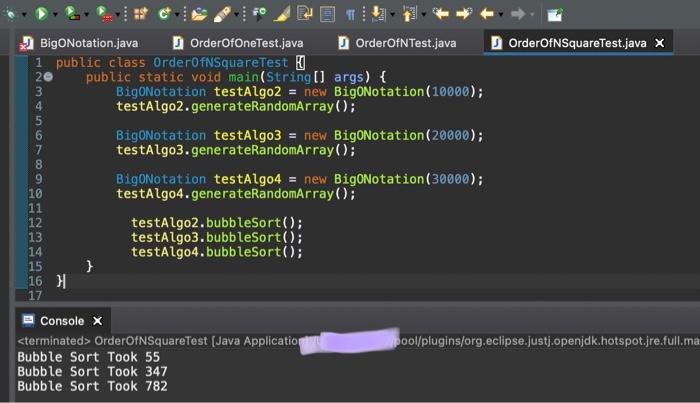Click testAlgo3.bubbleSort() on line 13
Screen dimensions: 700x403
click(217, 237)
